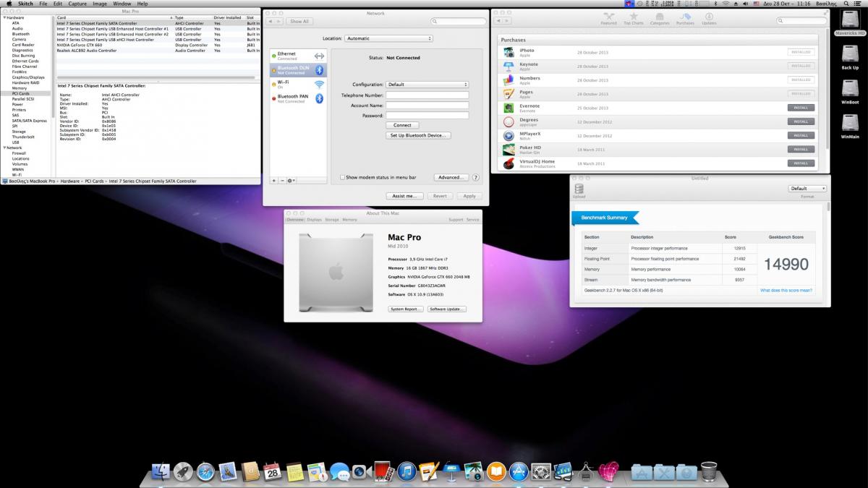Select the WinBoot desktop drive
This screenshot has width=868, height=488.
click(850, 92)
